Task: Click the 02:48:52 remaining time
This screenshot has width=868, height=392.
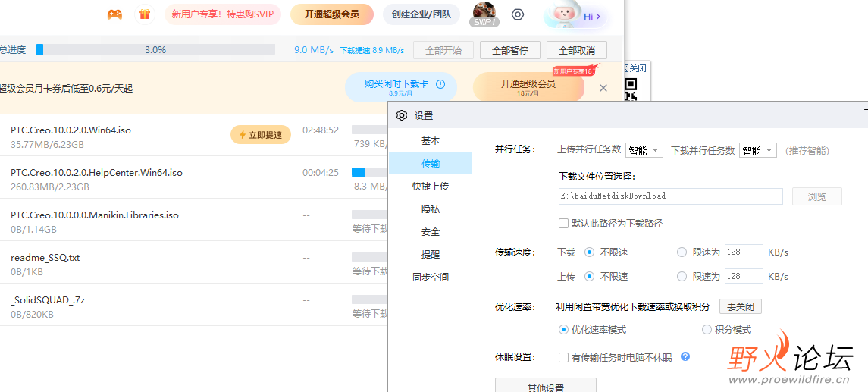Action: [x=321, y=130]
